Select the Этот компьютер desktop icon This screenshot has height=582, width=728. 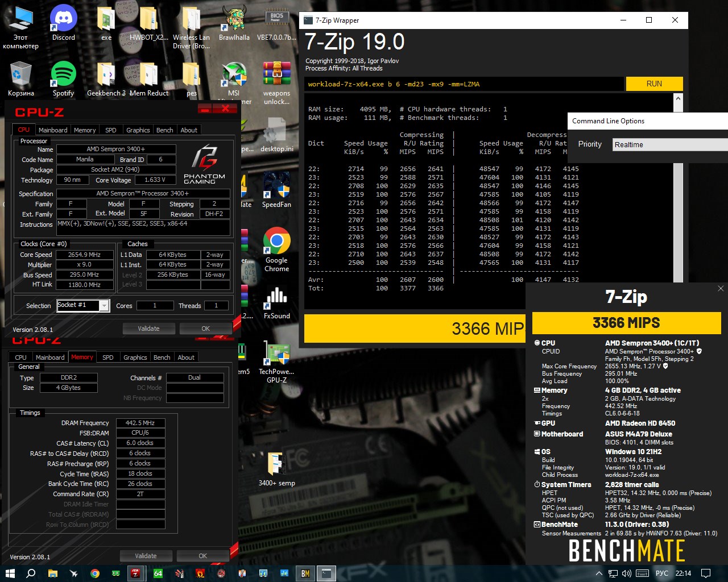(x=21, y=27)
